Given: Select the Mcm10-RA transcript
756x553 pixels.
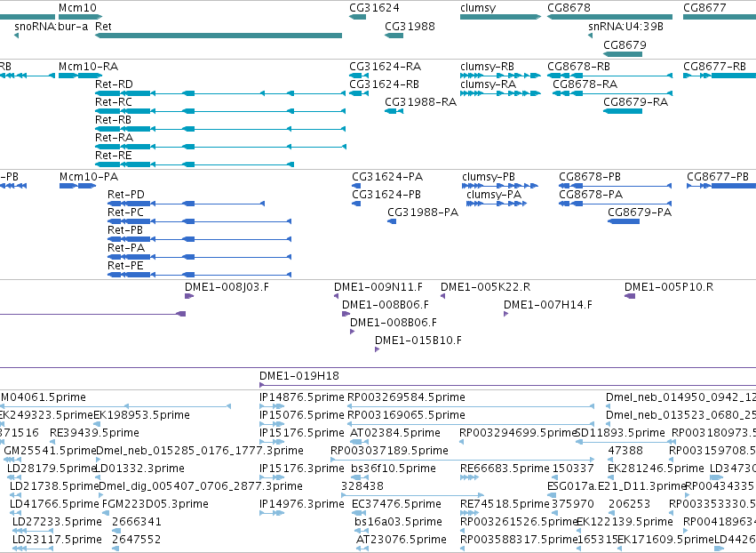Looking at the screenshot, I should [80, 76].
